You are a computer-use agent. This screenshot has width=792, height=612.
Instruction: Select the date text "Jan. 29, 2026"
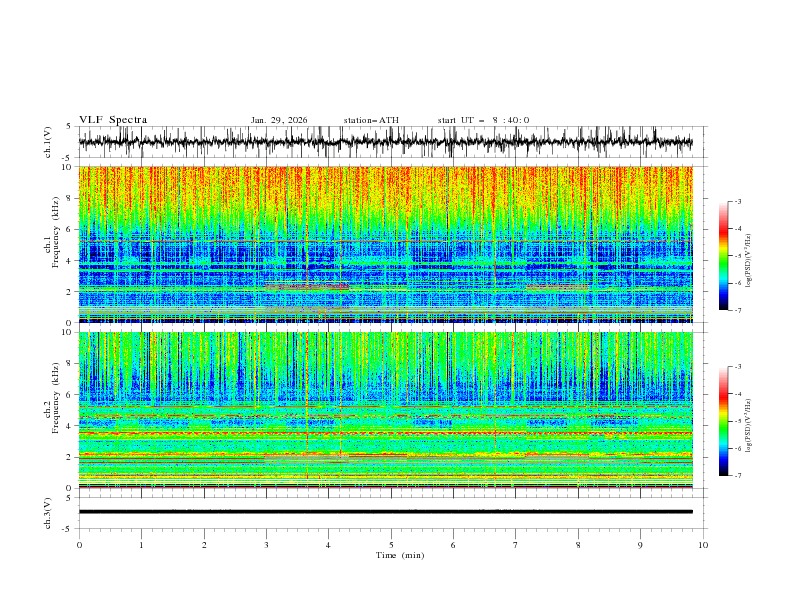[x=279, y=120]
